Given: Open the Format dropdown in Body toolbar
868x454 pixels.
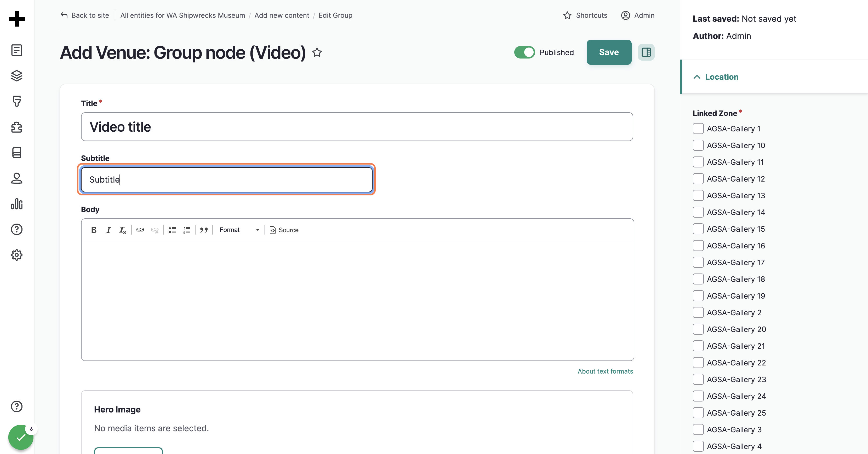Looking at the screenshot, I should click(x=239, y=230).
